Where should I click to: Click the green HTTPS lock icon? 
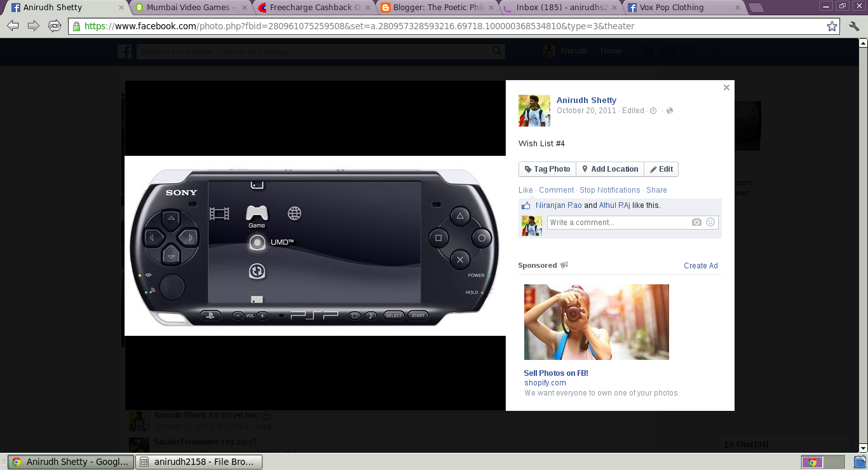(x=76, y=27)
